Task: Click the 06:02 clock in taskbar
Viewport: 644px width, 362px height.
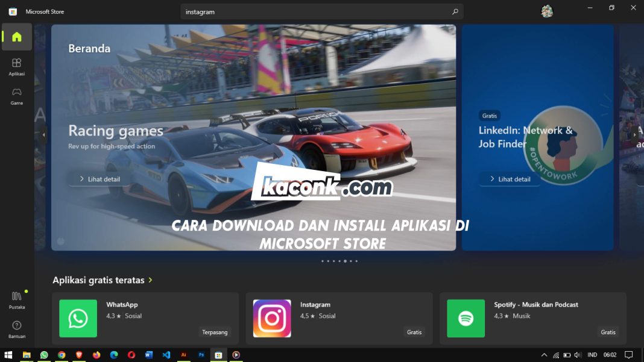Action: click(610, 355)
